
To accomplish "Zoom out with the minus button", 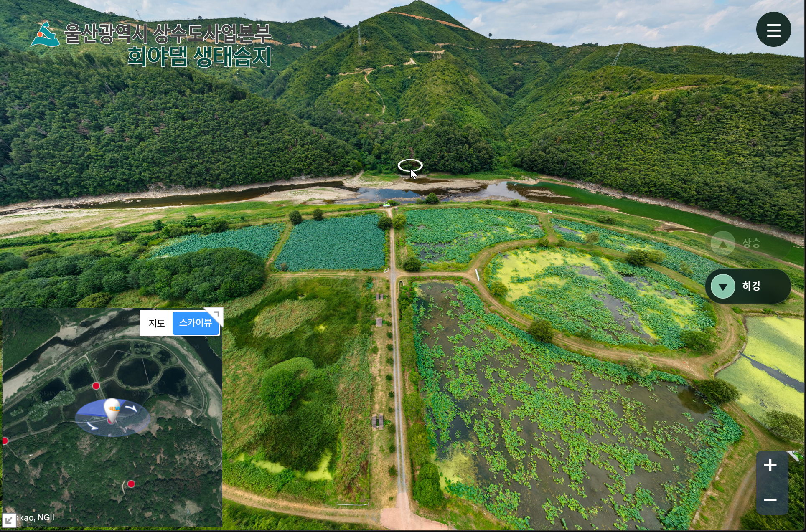I will click(770, 499).
